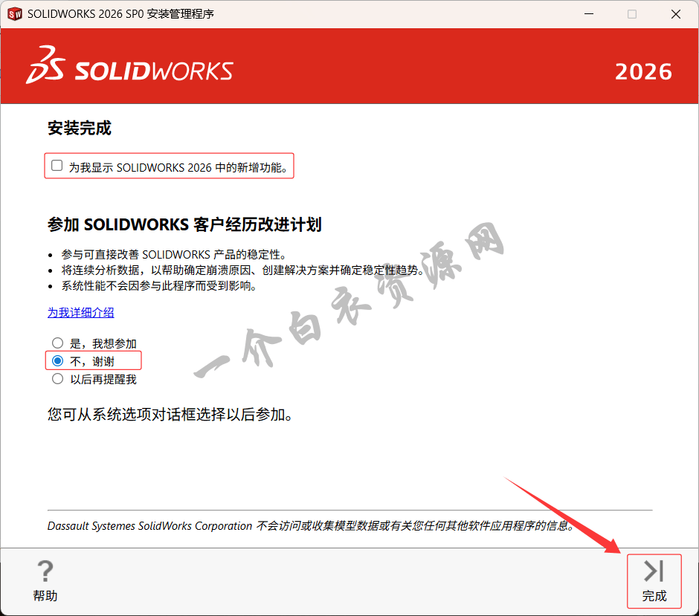699x616 pixels.
Task: Click the SOLIDWORKS app icon in title bar
Action: click(x=14, y=14)
